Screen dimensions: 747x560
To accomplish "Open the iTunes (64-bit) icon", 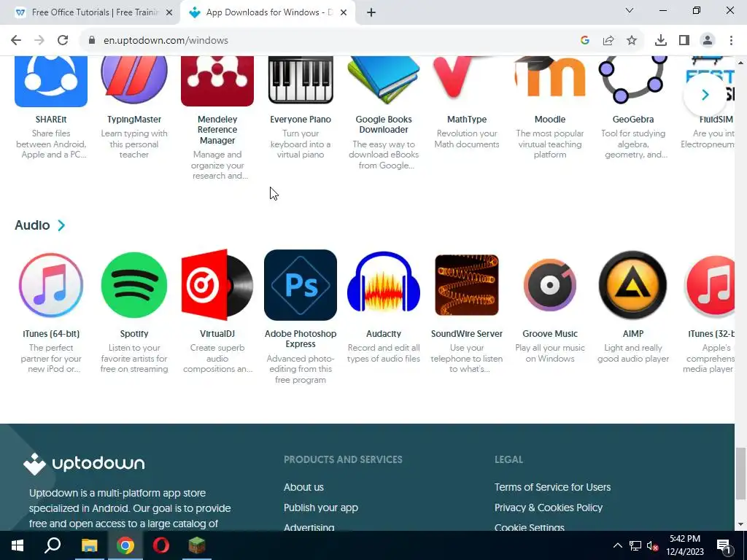I will (x=51, y=285).
